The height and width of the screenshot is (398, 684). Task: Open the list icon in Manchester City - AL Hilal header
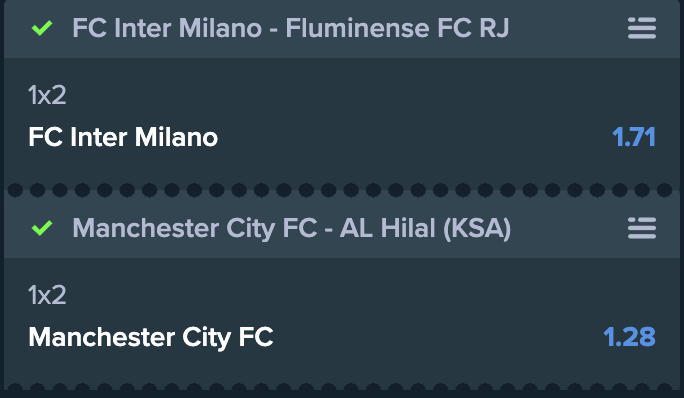pos(642,228)
